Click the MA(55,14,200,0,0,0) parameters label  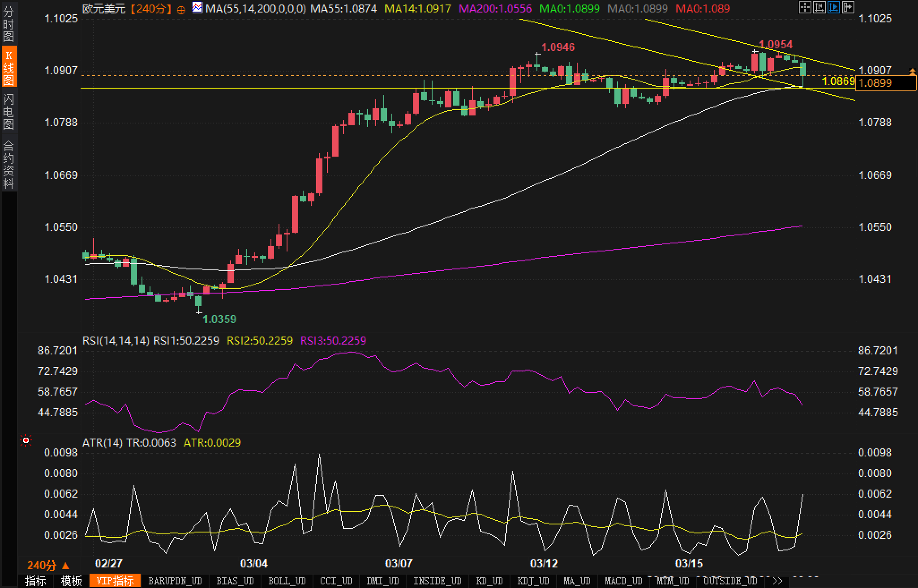256,9
